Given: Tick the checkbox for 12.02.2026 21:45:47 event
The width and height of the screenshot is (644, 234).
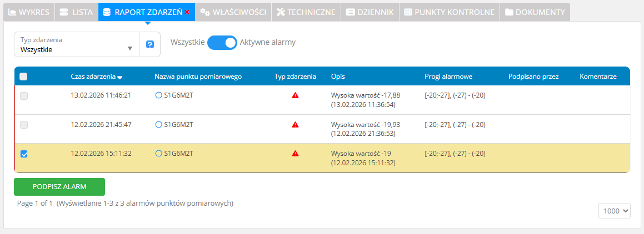Looking at the screenshot, I should coord(24,125).
